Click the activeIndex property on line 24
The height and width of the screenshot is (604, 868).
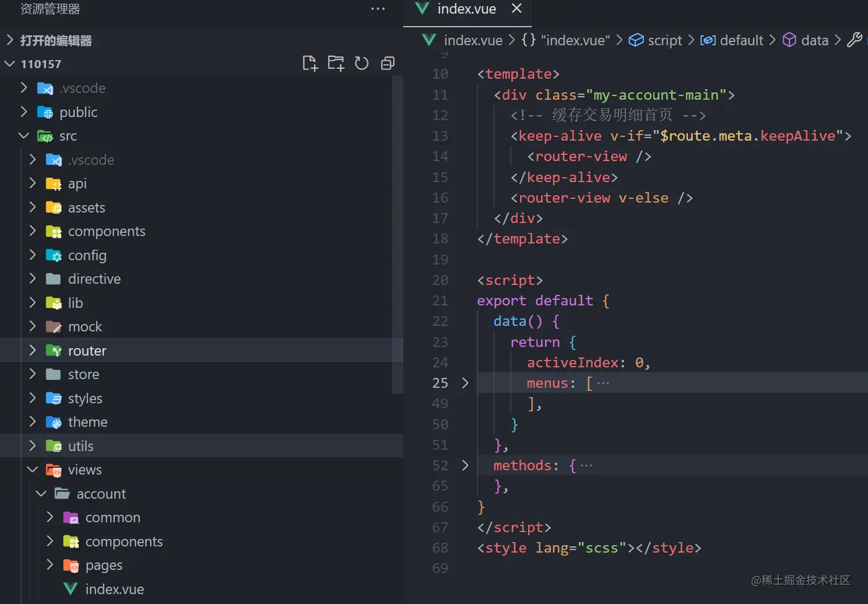[573, 362]
